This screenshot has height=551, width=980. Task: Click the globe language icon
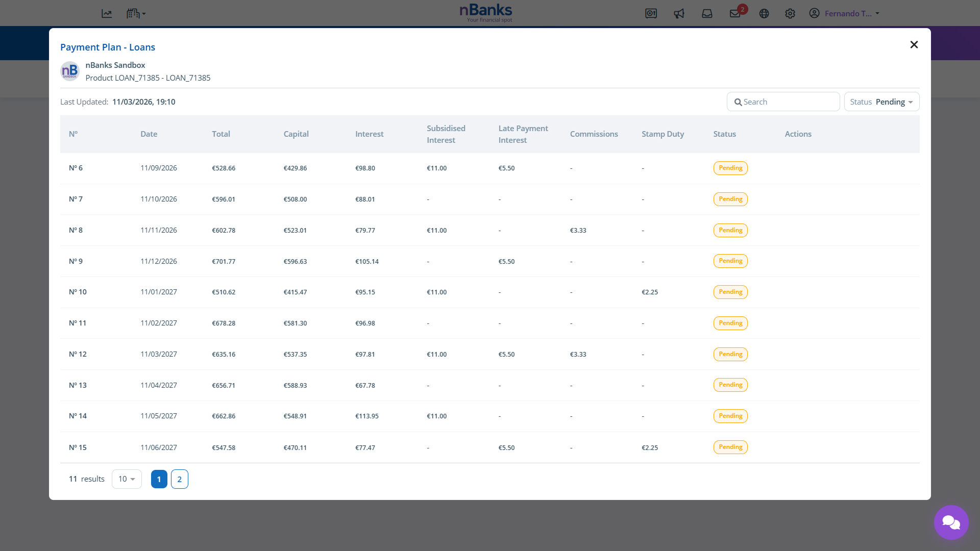(x=764, y=14)
